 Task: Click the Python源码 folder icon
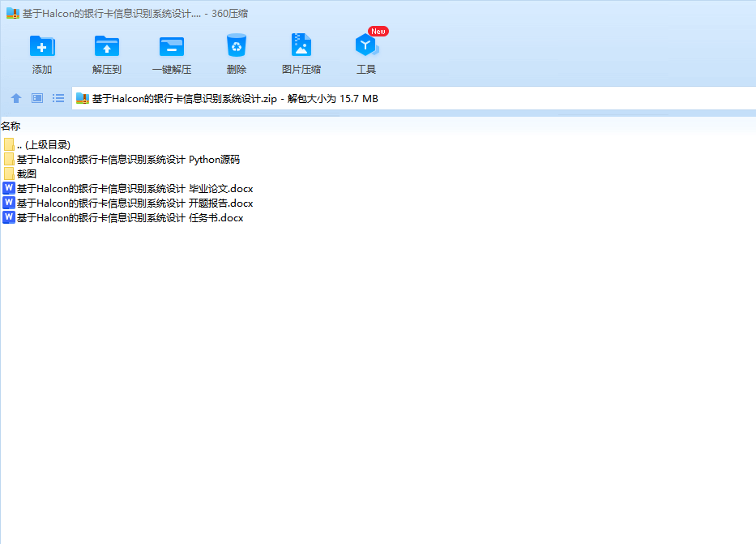coord(9,159)
